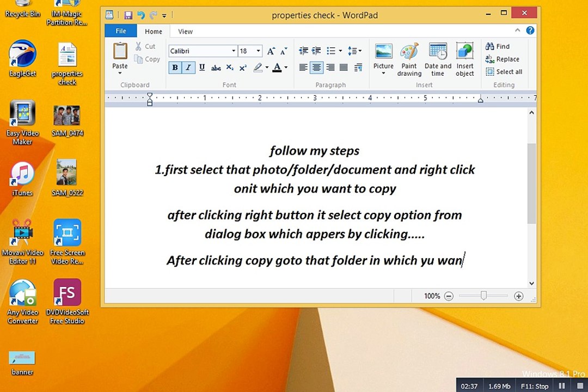Toggle Italic formatting
Viewport: 588px width, 392px height.
point(188,68)
